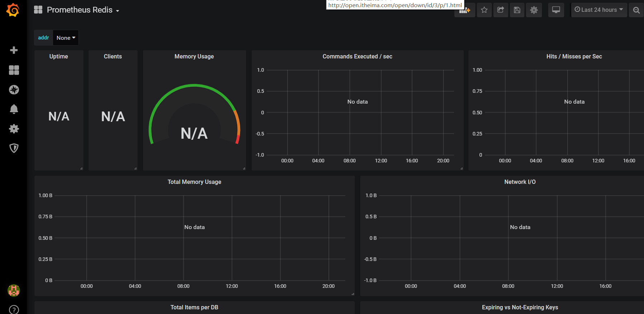Click No data in Hits / Misses panel
Screen dimensions: 644x314
pyautogui.click(x=574, y=102)
